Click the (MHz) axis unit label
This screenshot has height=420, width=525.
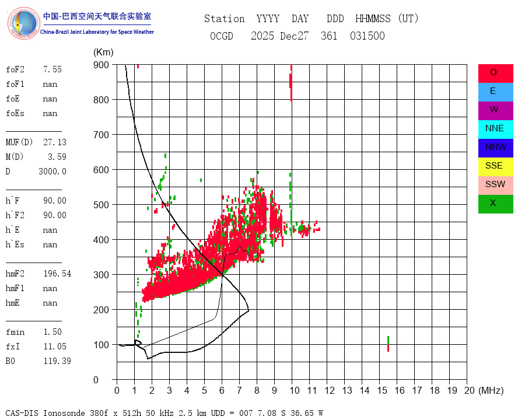pyautogui.click(x=491, y=390)
